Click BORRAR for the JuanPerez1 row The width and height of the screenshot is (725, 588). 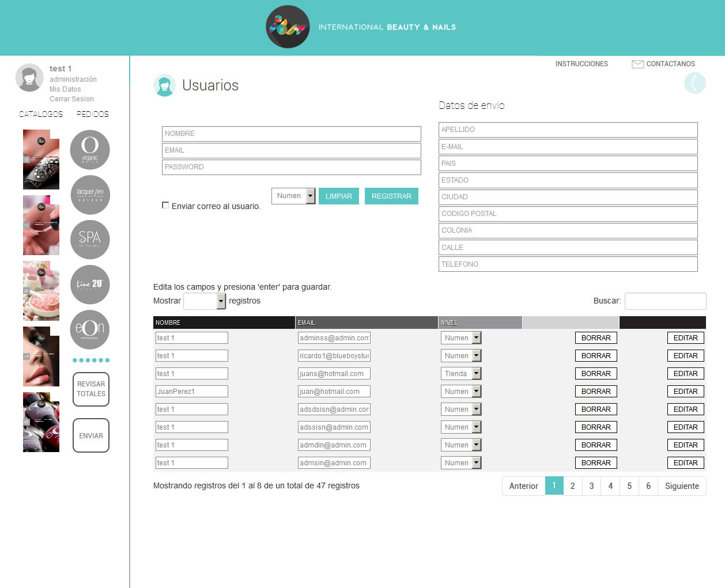[x=596, y=392]
